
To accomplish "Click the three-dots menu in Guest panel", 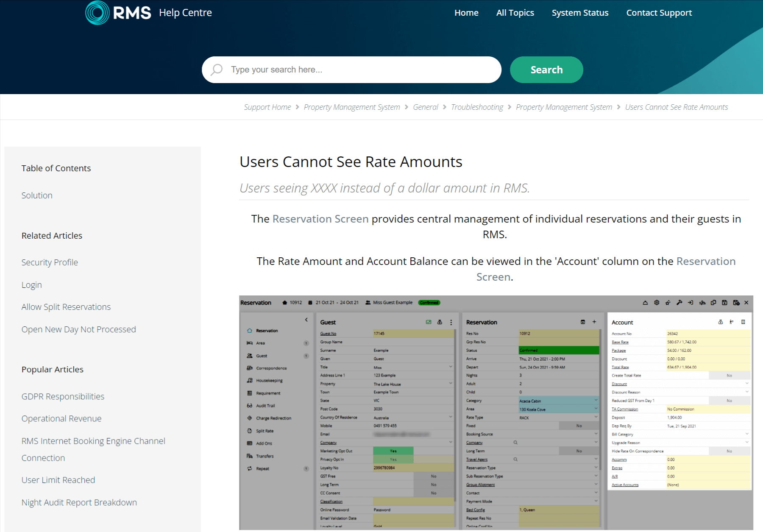I will (x=451, y=322).
